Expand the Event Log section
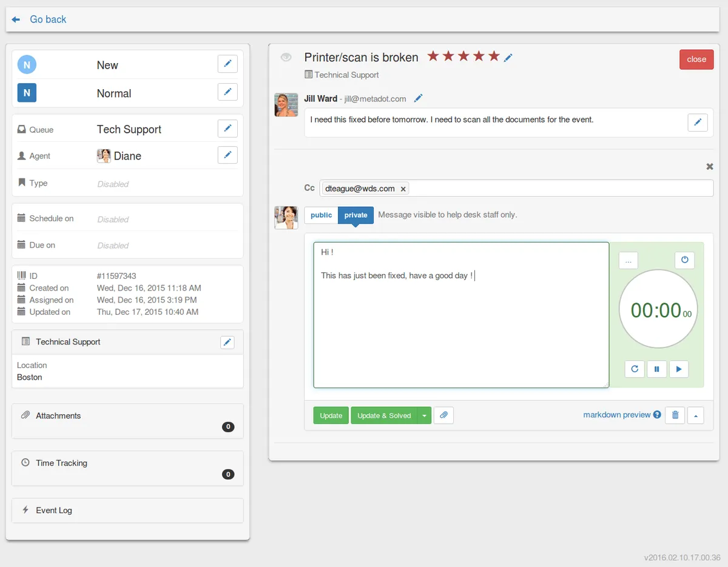728x567 pixels. click(x=54, y=511)
